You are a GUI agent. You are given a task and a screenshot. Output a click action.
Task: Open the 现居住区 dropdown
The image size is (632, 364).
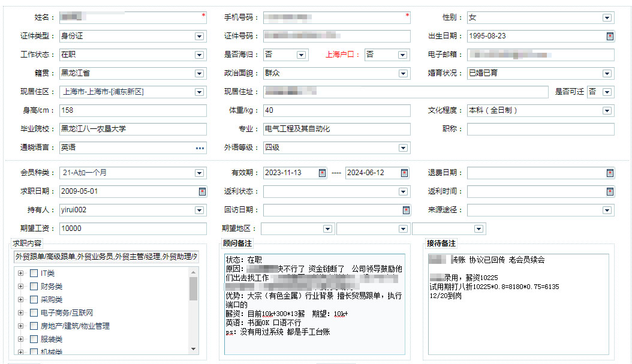pos(199,92)
